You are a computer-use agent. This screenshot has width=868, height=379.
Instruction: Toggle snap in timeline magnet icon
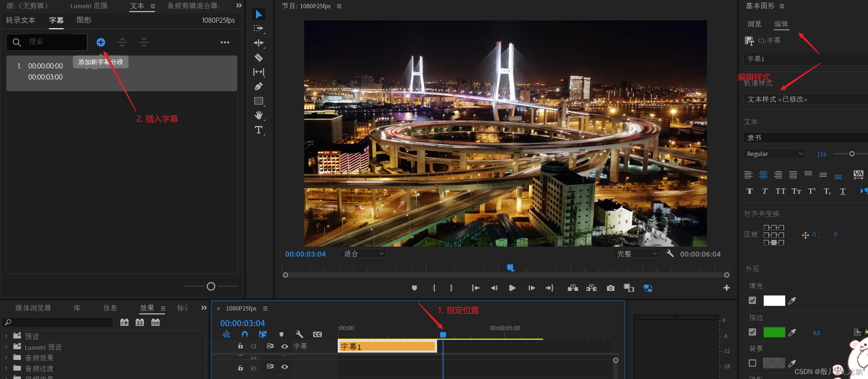(x=245, y=334)
